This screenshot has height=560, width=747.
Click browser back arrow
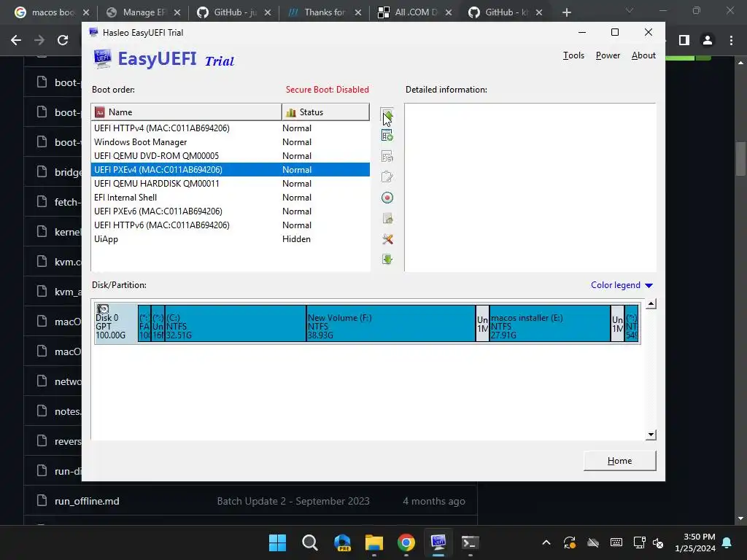[x=16, y=41]
